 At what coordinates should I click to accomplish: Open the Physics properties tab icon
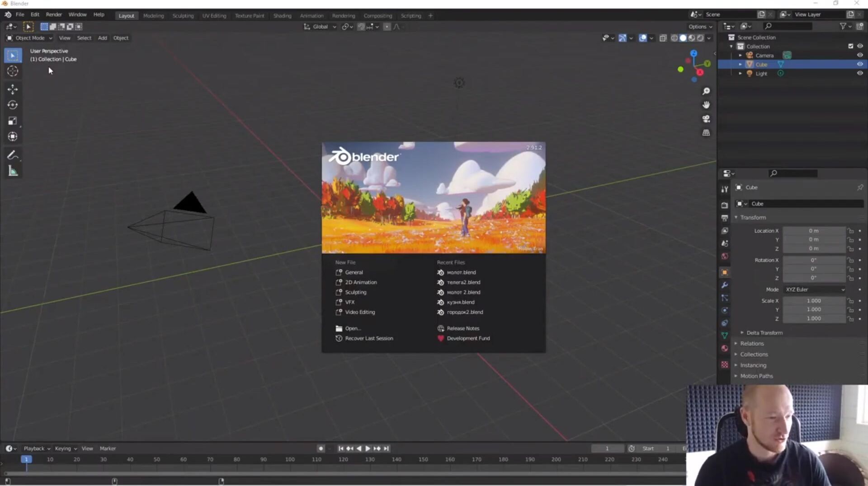(x=725, y=310)
